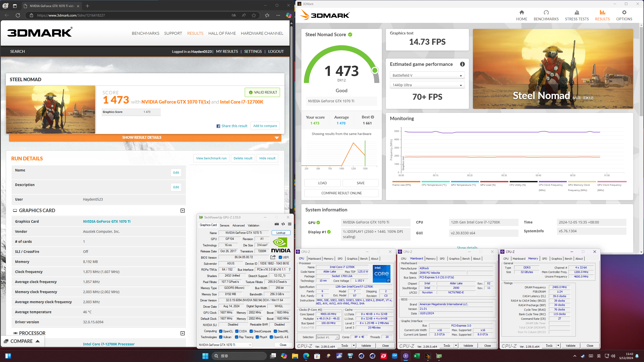Click the Show details link in System information
The height and width of the screenshot is (362, 644).
467,248
